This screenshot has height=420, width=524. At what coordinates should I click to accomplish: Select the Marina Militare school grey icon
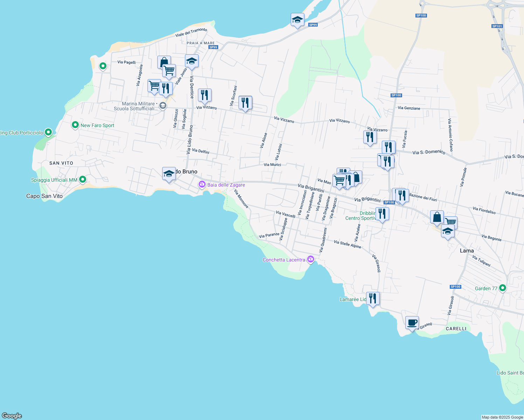pyautogui.click(x=163, y=106)
